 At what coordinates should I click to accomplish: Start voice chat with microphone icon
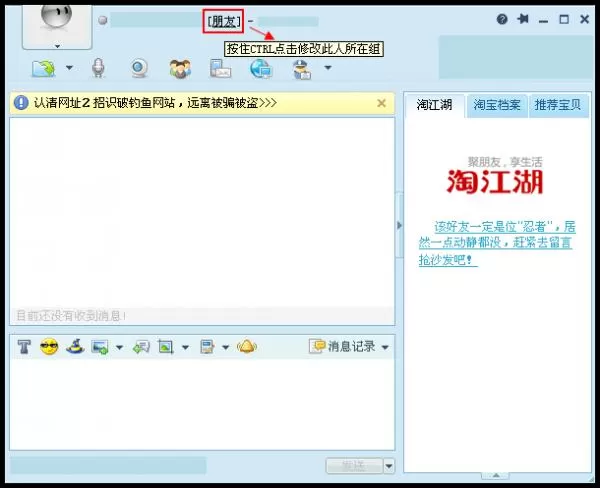coord(98,68)
